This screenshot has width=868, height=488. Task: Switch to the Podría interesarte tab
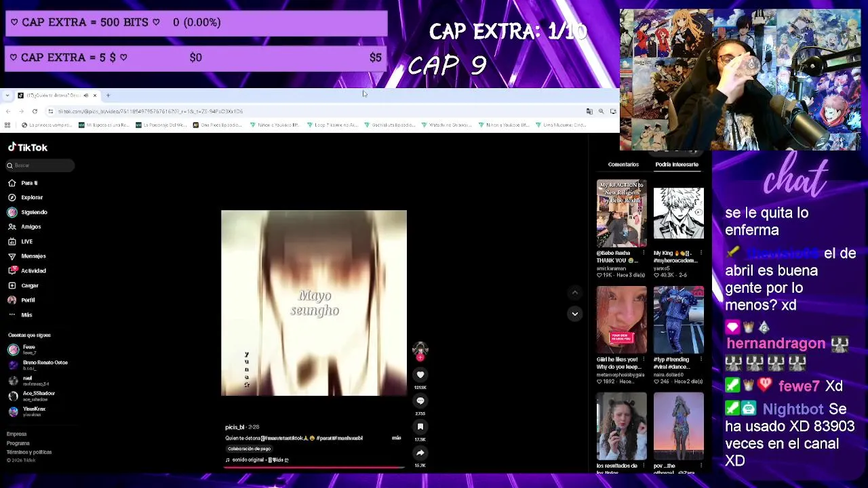pyautogui.click(x=677, y=164)
